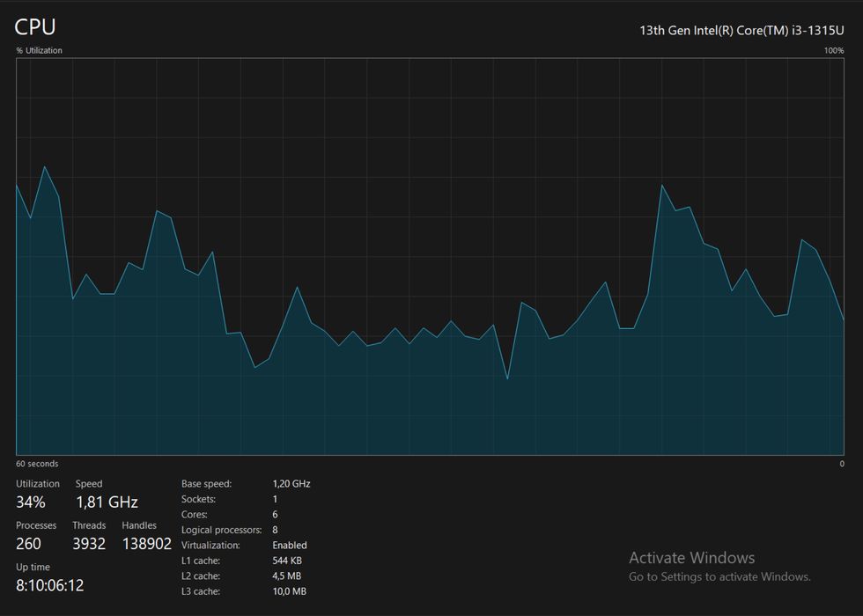The image size is (863, 616).
Task: Click the 13th Gen Intel Core i3-1315U label
Action: click(741, 30)
